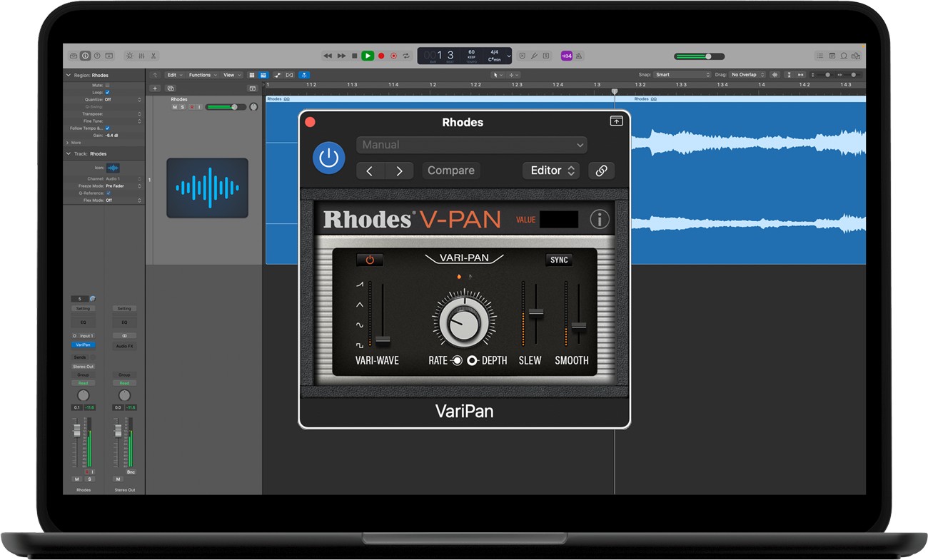Image resolution: width=928 pixels, height=560 pixels.
Task: Click the metronome icon in the control bar
Action: point(578,55)
